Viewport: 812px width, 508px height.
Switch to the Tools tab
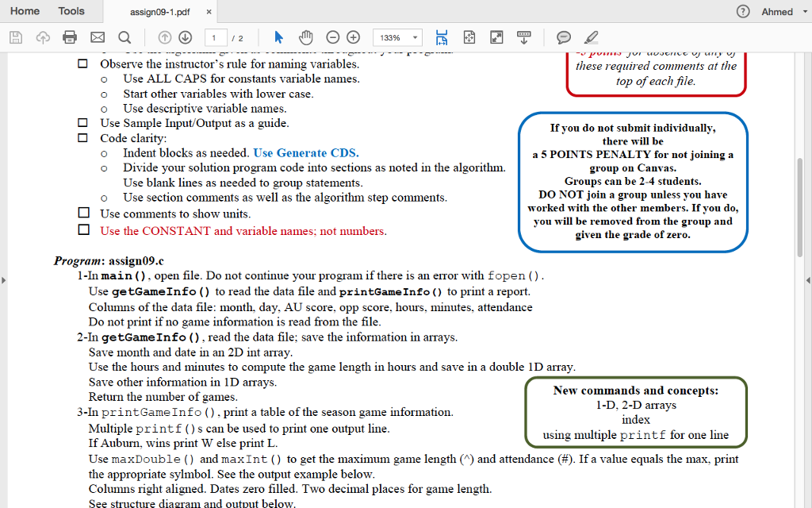coord(71,11)
